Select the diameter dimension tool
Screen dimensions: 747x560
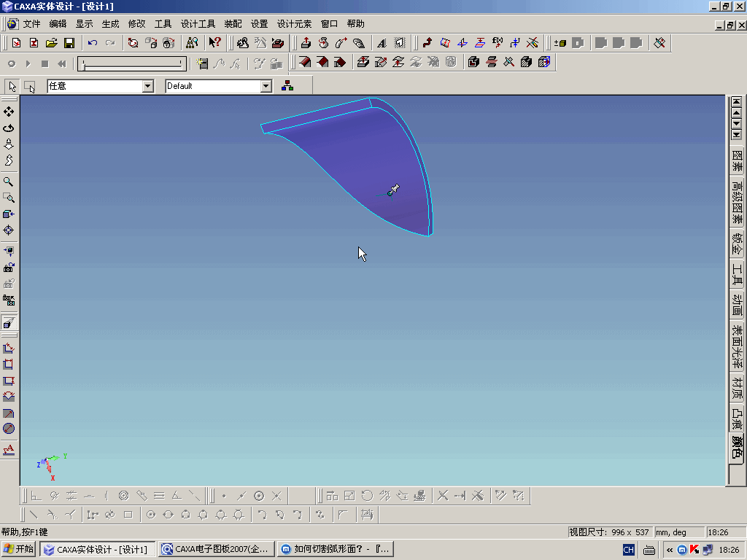(9, 429)
